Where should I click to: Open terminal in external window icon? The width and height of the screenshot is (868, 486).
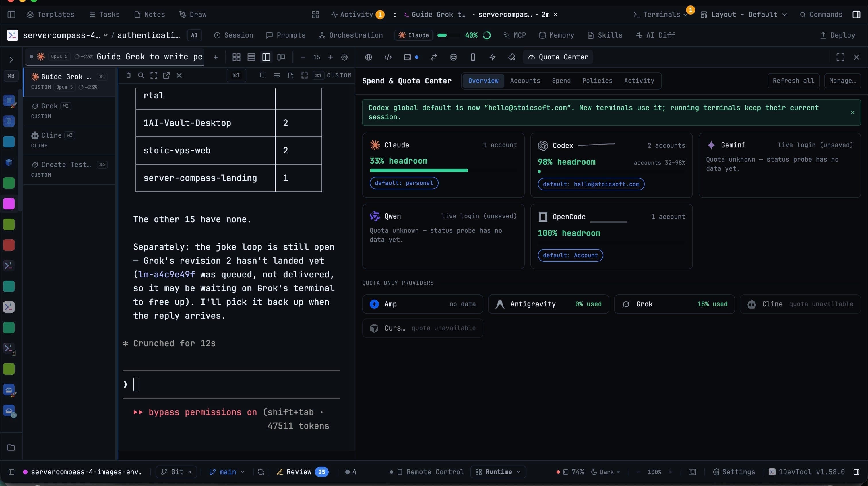tap(166, 75)
